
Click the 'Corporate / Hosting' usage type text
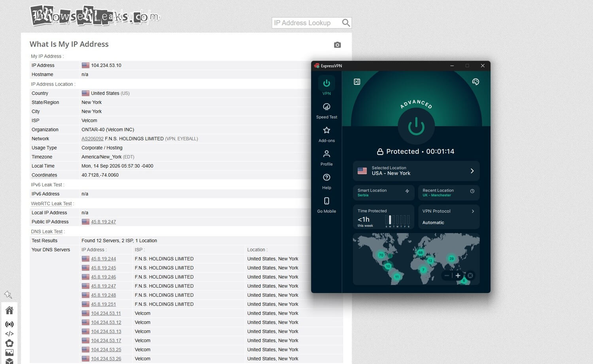pos(102,148)
